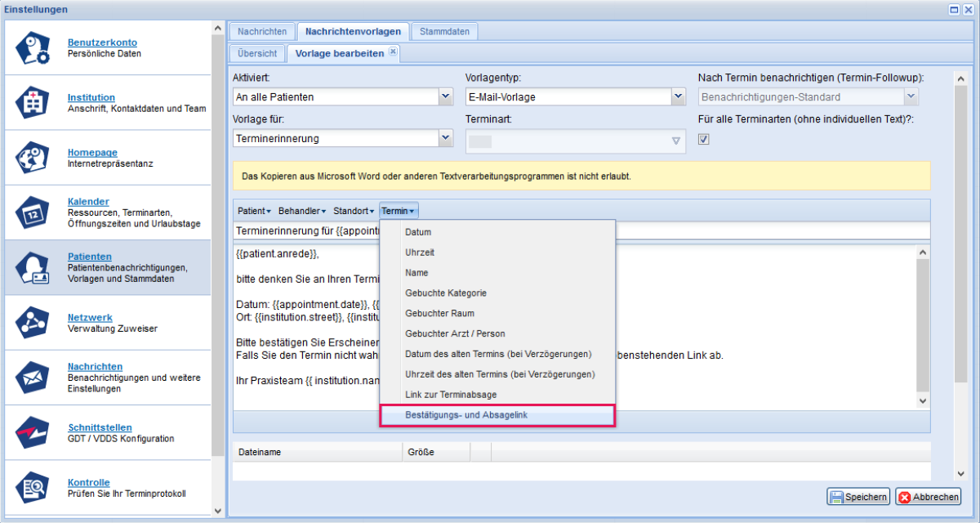Click the Netzwerk share icon
This screenshot has height=523, width=980.
(x=33, y=323)
